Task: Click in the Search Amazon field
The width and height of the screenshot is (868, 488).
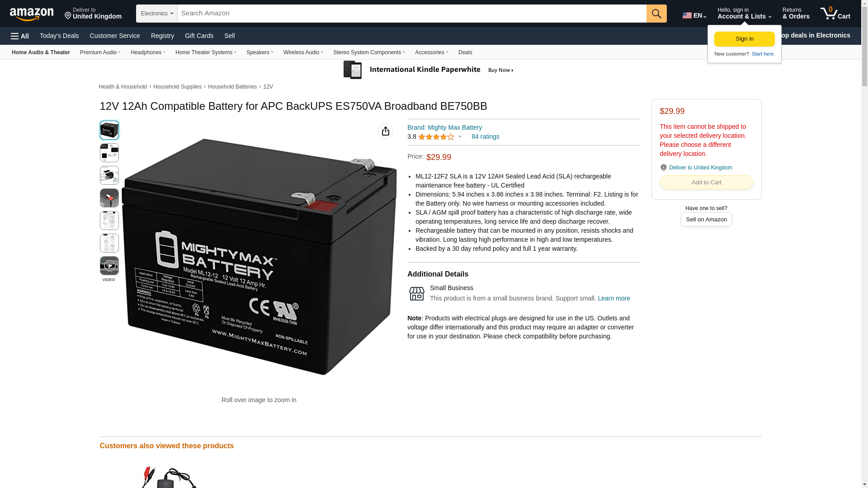Action: (412, 14)
